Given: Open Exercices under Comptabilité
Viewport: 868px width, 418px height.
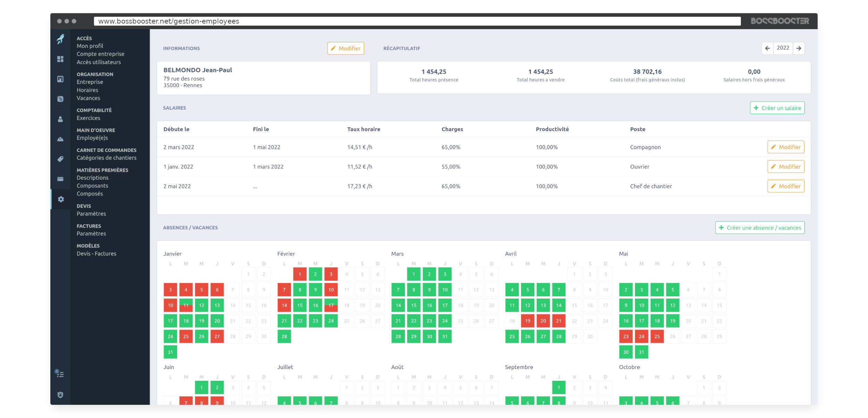Looking at the screenshot, I should point(88,118).
